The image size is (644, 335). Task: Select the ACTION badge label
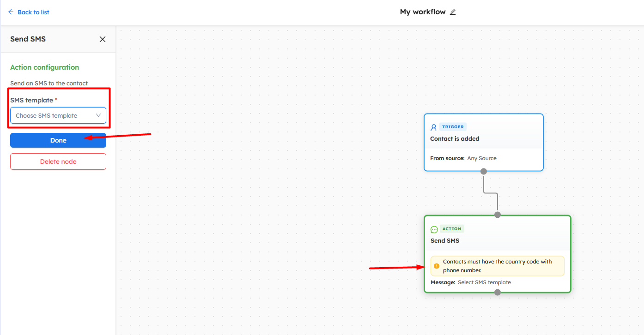click(x=452, y=229)
